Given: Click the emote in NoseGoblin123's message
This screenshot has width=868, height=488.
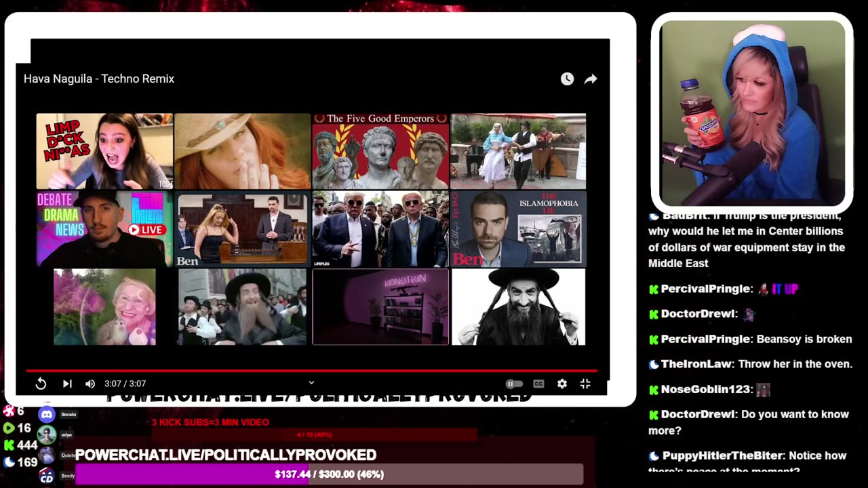Looking at the screenshot, I should click(x=764, y=390).
